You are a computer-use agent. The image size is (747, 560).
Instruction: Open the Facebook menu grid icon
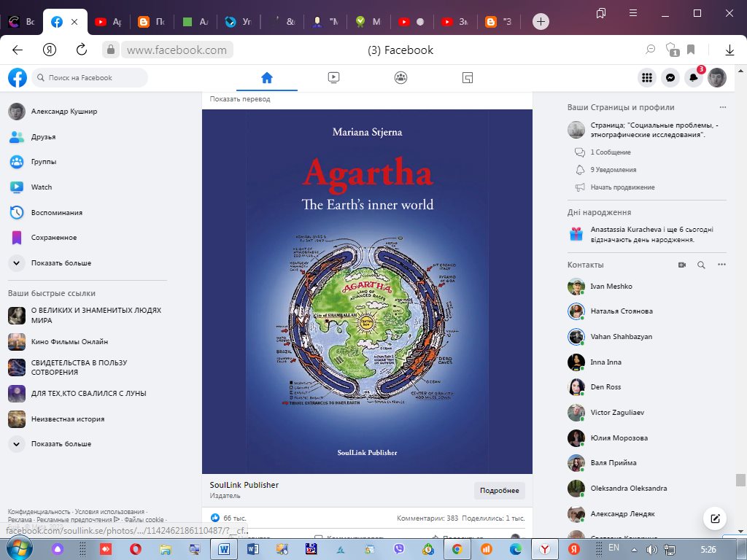click(x=646, y=77)
